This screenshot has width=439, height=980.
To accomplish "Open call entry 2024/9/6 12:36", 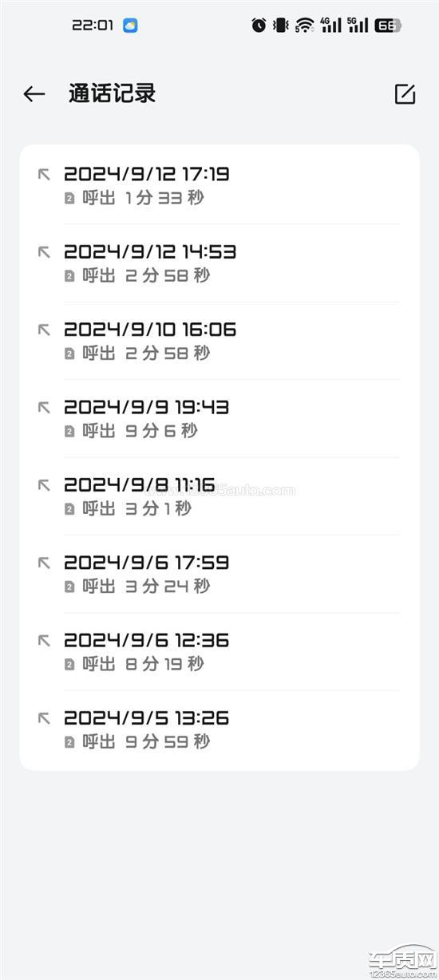I will click(x=219, y=651).
